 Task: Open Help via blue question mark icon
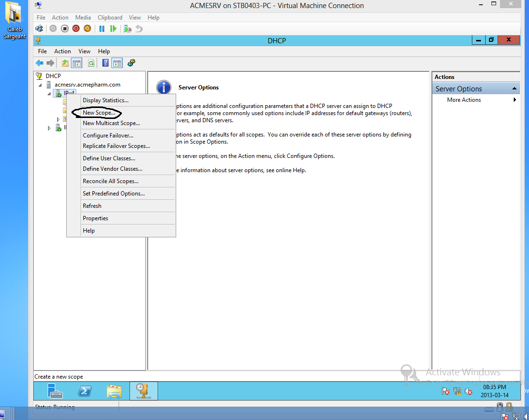(105, 63)
